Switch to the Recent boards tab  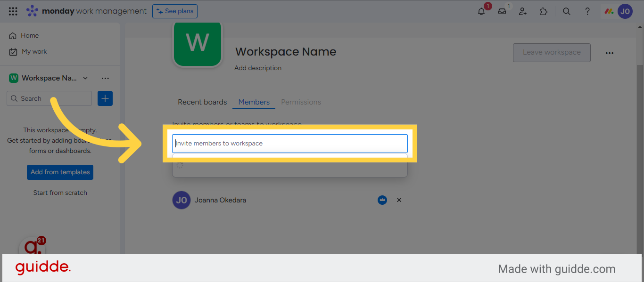pos(202,102)
